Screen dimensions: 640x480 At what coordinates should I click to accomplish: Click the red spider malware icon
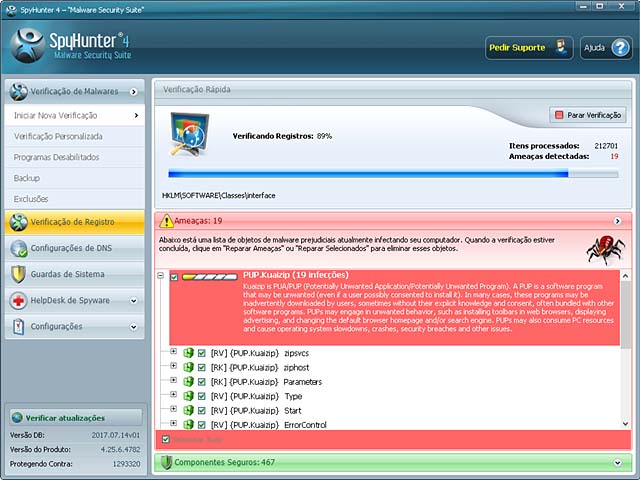coord(606,249)
